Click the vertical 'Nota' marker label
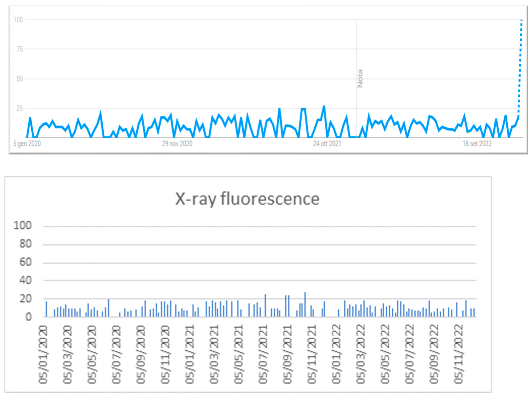The width and height of the screenshot is (532, 398). click(360, 79)
